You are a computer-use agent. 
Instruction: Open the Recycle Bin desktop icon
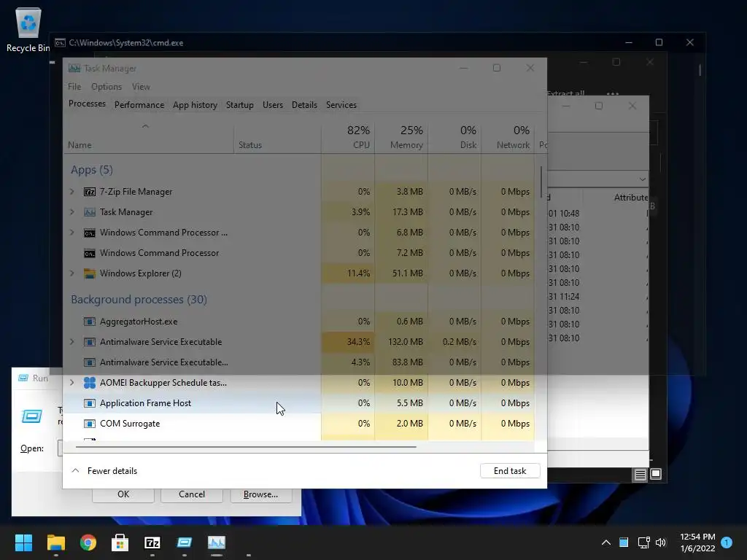(28, 29)
